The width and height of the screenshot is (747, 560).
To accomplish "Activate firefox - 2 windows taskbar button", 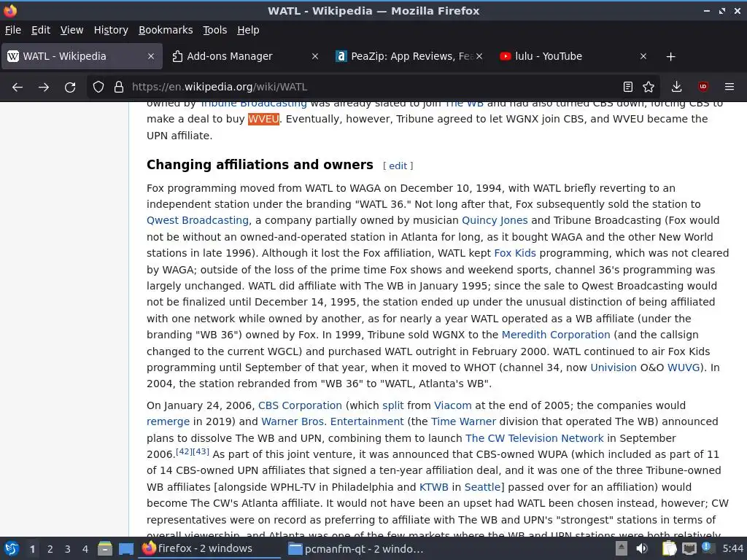I will pyautogui.click(x=210, y=548).
